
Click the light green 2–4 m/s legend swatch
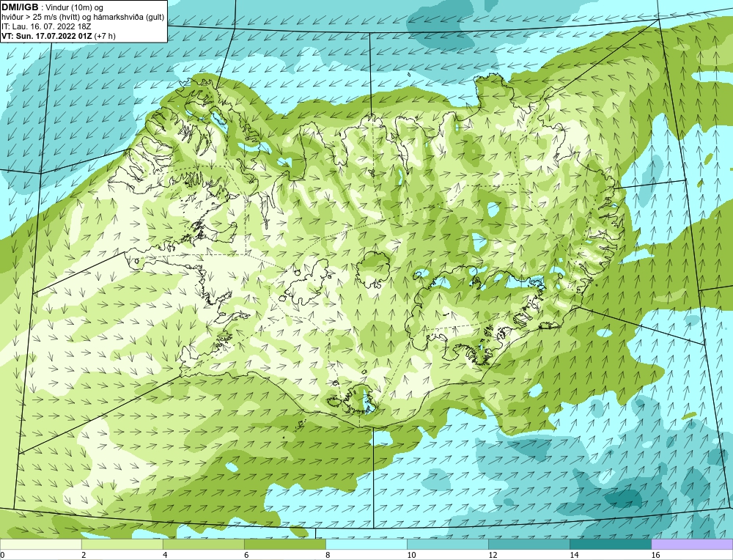[122, 544]
